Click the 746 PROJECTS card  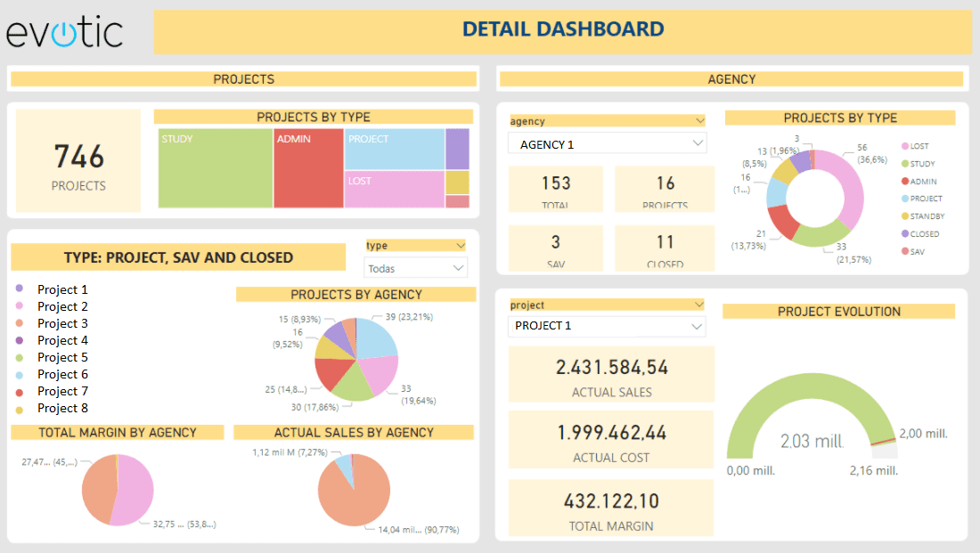[x=78, y=161]
